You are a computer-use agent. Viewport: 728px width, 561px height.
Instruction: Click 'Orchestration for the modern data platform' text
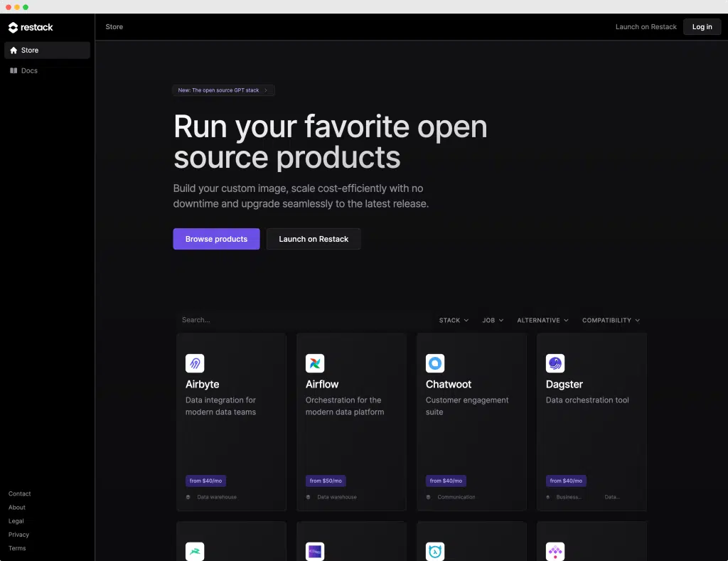(x=345, y=406)
